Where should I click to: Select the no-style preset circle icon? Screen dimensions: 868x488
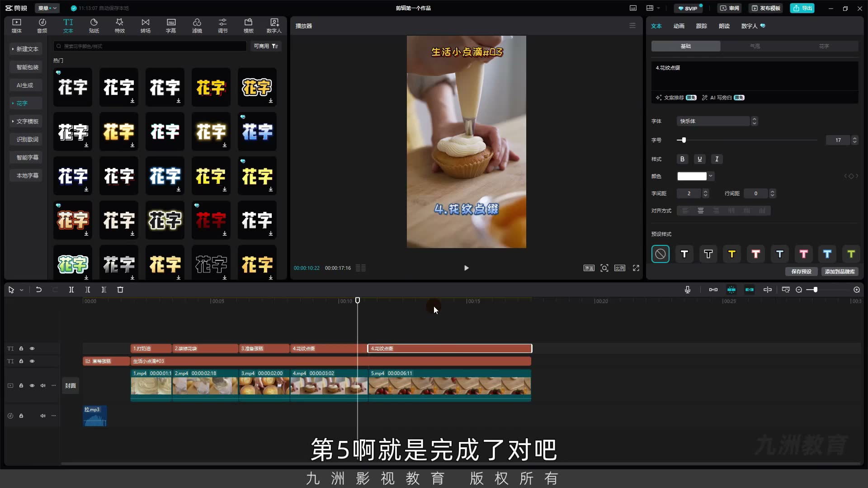click(x=660, y=254)
